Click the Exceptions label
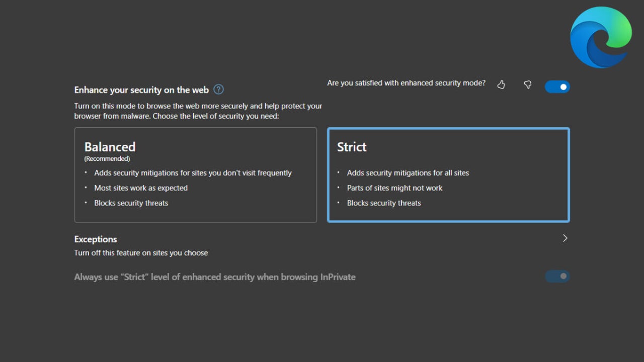644x362 pixels. [x=95, y=239]
